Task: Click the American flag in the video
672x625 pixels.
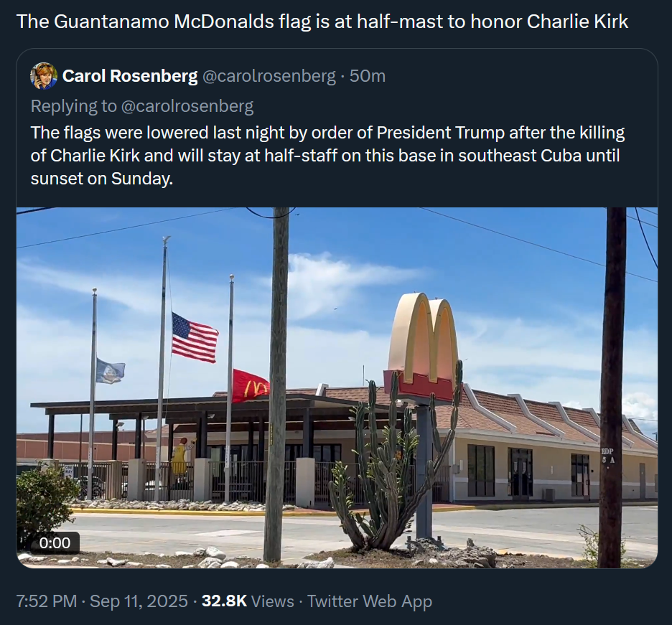Action: [195, 338]
